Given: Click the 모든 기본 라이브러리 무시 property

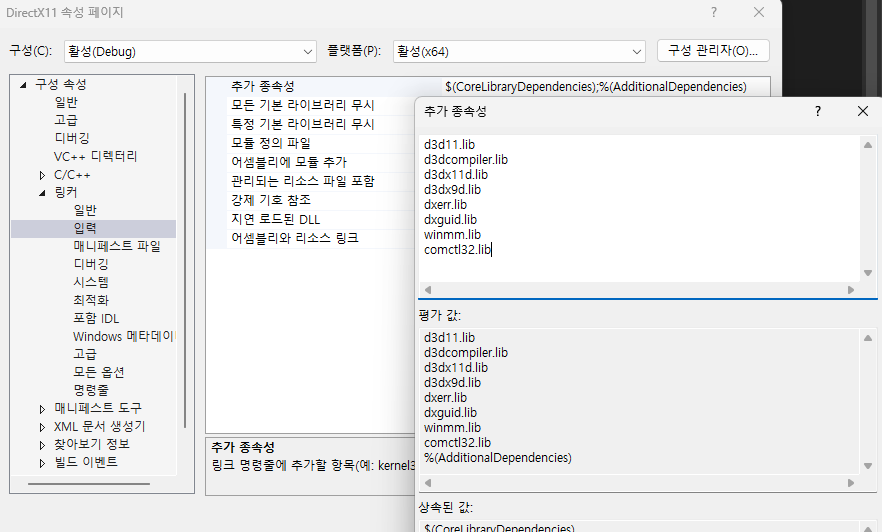Looking at the screenshot, I should (x=303, y=105).
